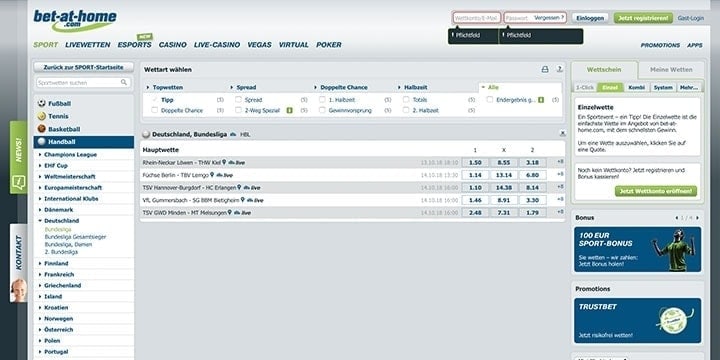The height and width of the screenshot is (360, 720).
Task: Expand the Topwetten bet group
Action: pyautogui.click(x=164, y=87)
